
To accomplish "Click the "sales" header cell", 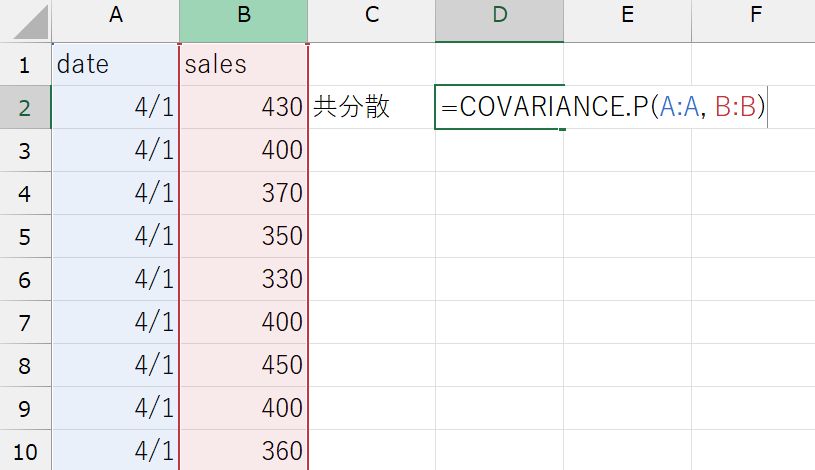I will [x=243, y=65].
